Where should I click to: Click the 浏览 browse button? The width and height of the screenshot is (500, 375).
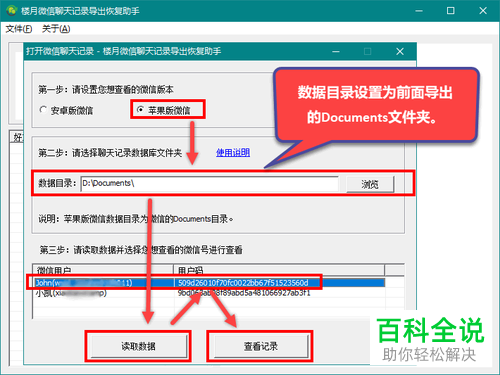[x=370, y=184]
